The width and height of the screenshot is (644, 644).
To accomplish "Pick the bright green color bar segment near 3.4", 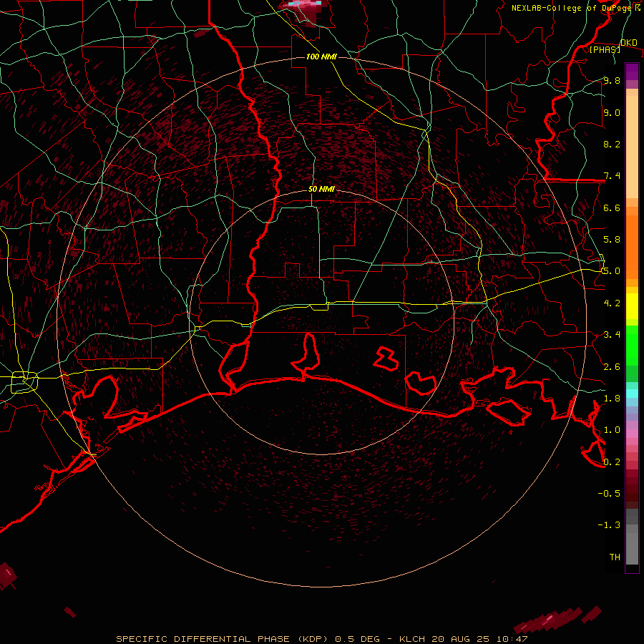I will (x=632, y=346).
